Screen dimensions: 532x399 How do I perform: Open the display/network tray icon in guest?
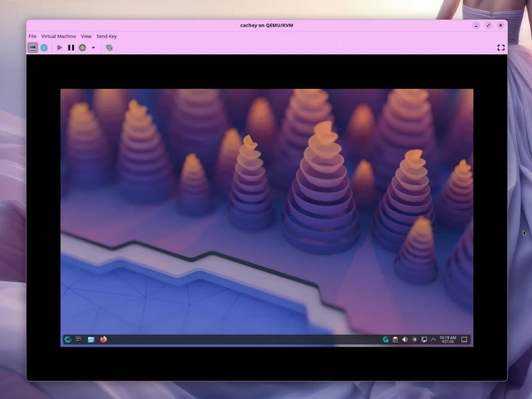(424, 339)
